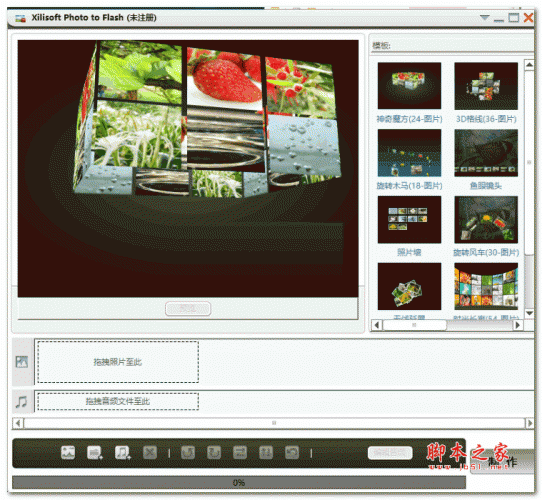
Task: Click the template panel vertical scrollbar thumb
Action: 529,163
